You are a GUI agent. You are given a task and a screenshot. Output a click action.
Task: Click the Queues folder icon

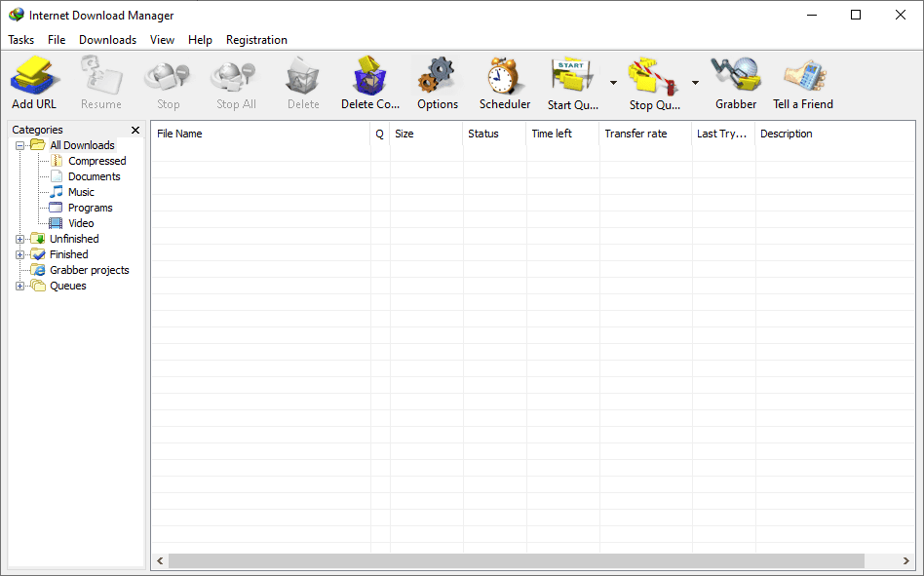pos(38,286)
